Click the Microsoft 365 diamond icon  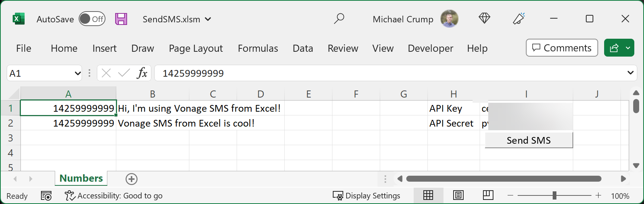[484, 18]
